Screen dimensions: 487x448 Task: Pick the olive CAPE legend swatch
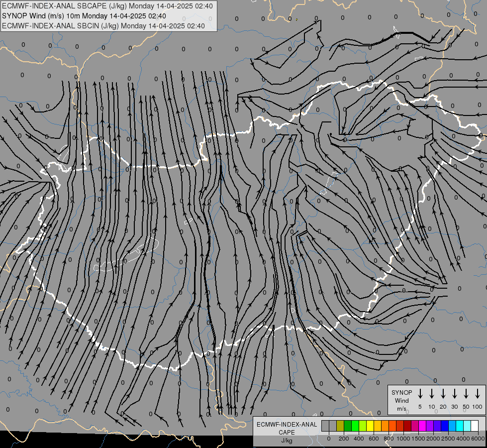point(340,426)
